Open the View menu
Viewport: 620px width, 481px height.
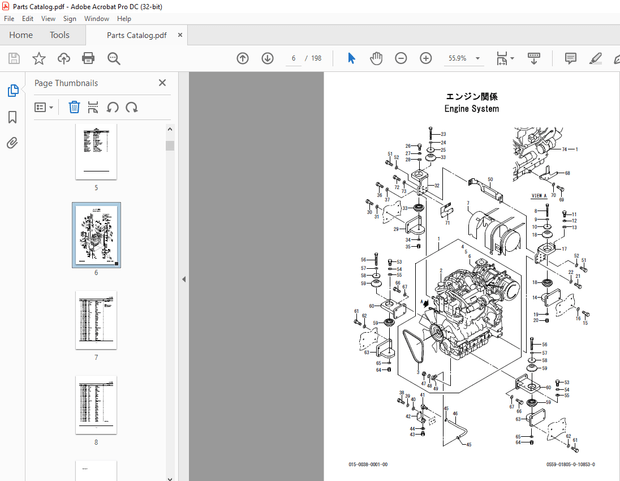48,19
